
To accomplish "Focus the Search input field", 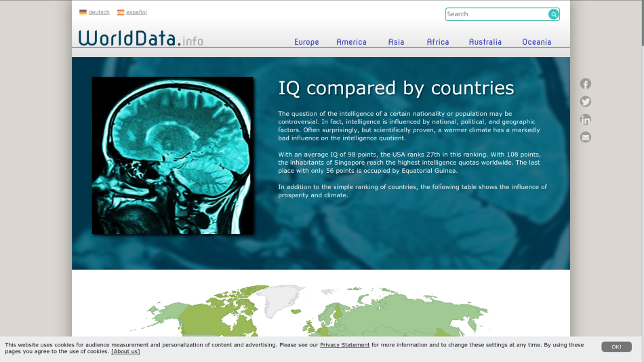I will [x=496, y=14].
